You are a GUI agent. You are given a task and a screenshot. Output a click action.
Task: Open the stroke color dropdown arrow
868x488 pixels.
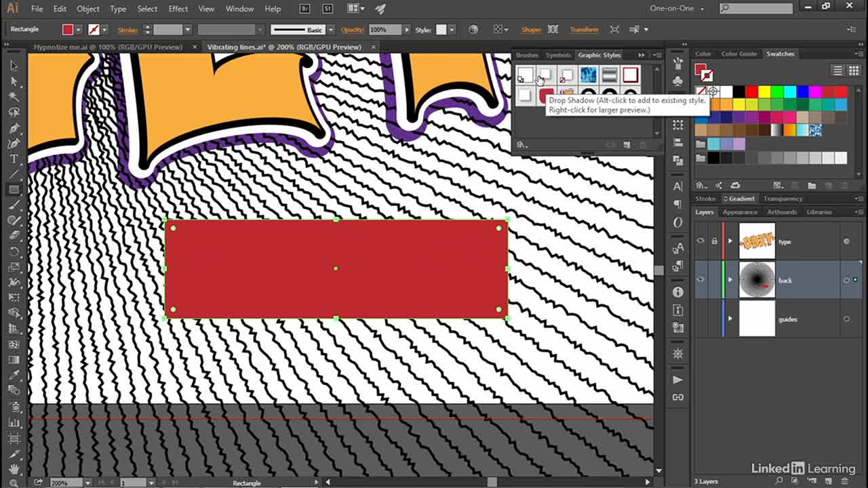[x=105, y=30]
